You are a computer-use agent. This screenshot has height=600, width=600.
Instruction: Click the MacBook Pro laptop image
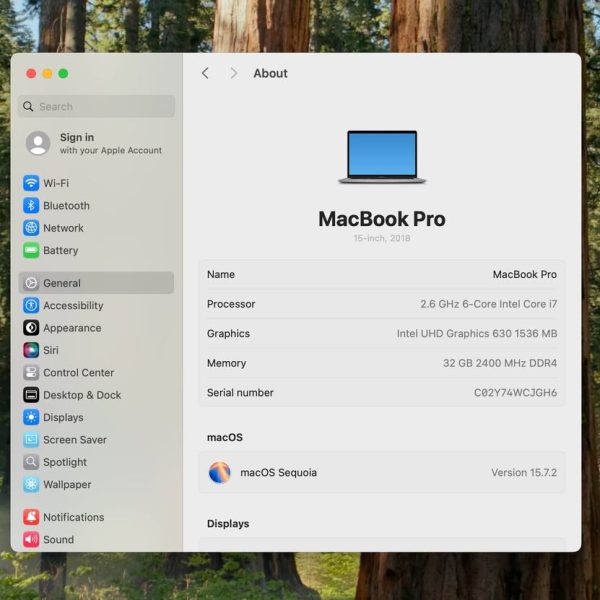[382, 157]
